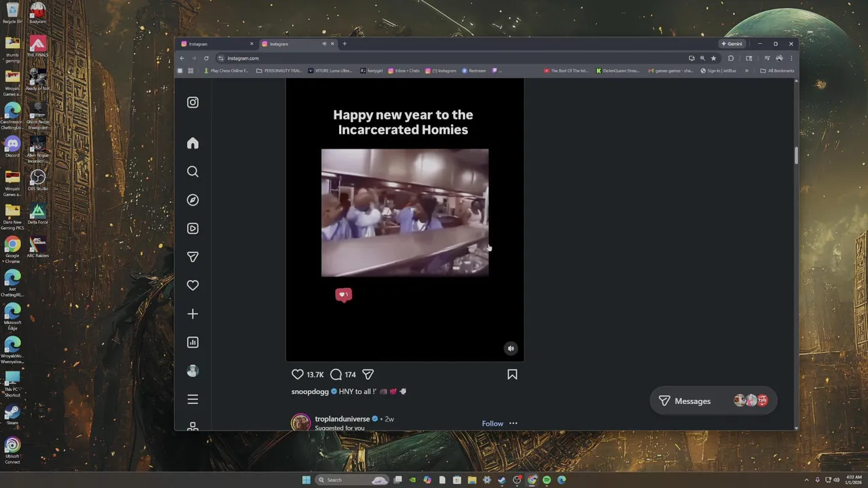Open the profile avatar in sidebar

coord(193,371)
